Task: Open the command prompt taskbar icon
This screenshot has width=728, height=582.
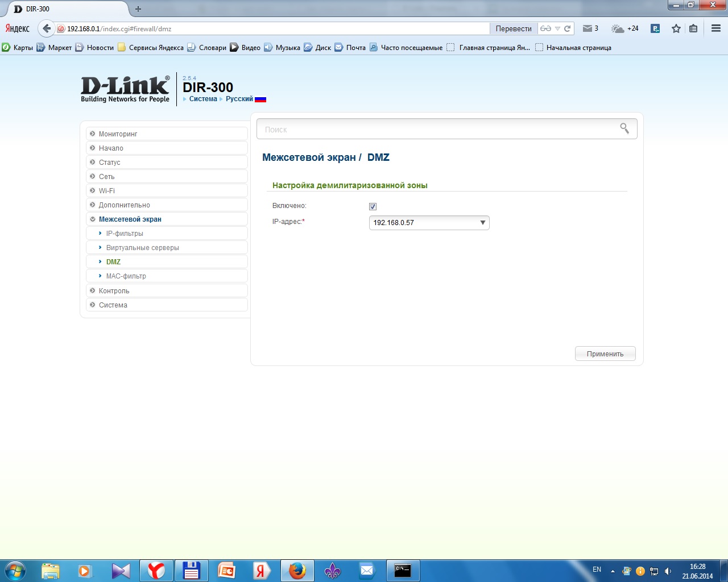Action: point(403,571)
